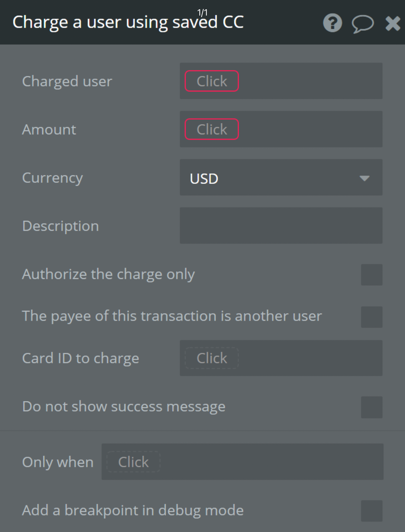Check The payee of this transaction is another user
Image resolution: width=405 pixels, height=532 pixels.
pyautogui.click(x=371, y=317)
